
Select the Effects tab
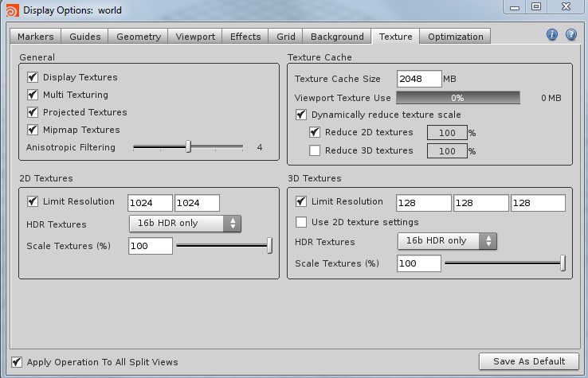(x=245, y=37)
